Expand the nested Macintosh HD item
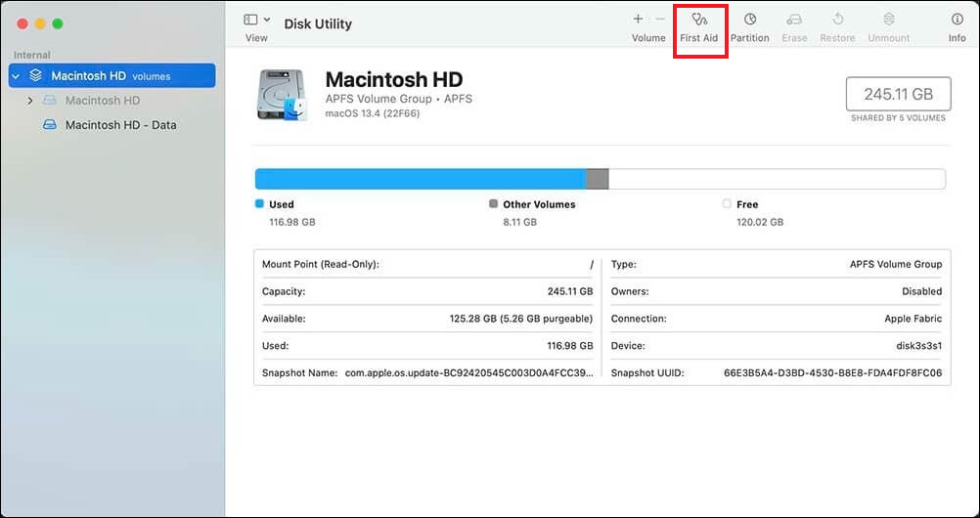980x518 pixels. (x=30, y=101)
